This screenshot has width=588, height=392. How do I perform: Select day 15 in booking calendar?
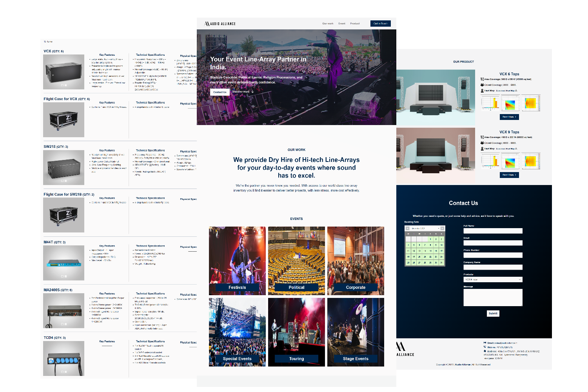(430, 251)
